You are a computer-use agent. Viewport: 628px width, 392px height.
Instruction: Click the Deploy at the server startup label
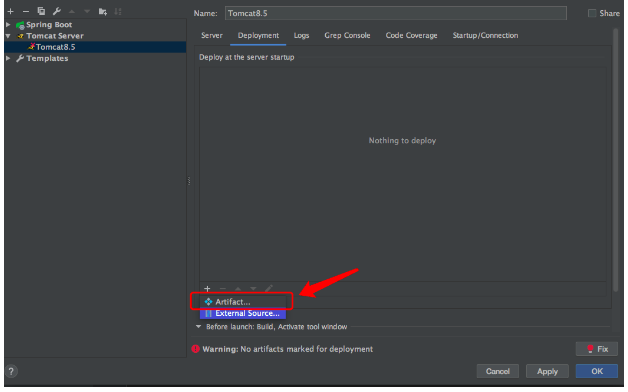(246, 57)
